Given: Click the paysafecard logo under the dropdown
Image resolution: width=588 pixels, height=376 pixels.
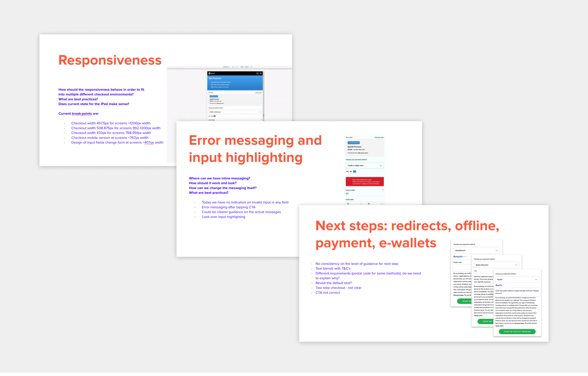Looking at the screenshot, I should coord(460,256).
